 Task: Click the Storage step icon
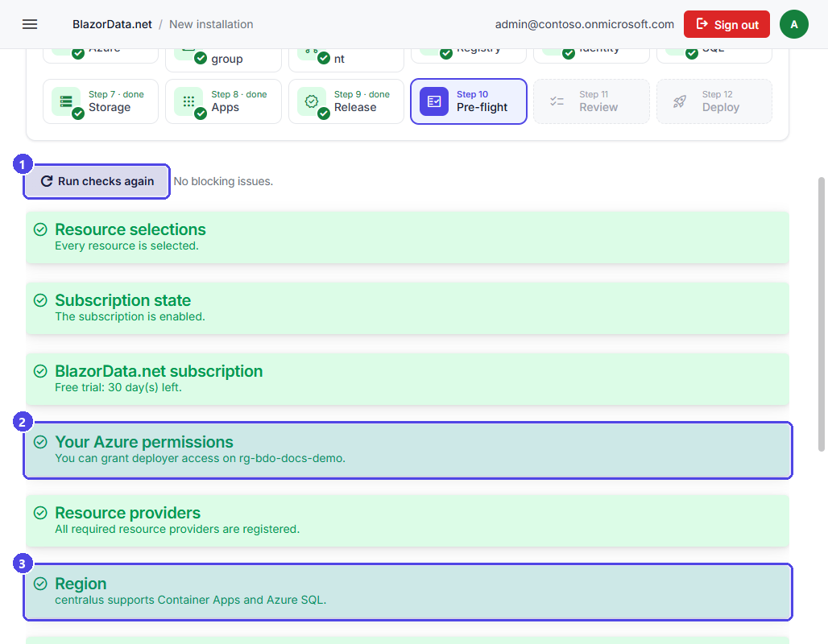(67, 101)
